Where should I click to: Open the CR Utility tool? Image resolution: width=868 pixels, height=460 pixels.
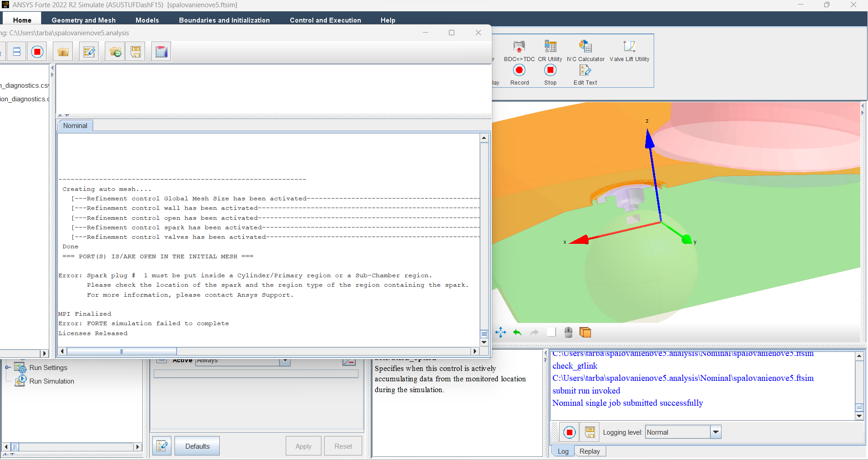click(x=550, y=51)
